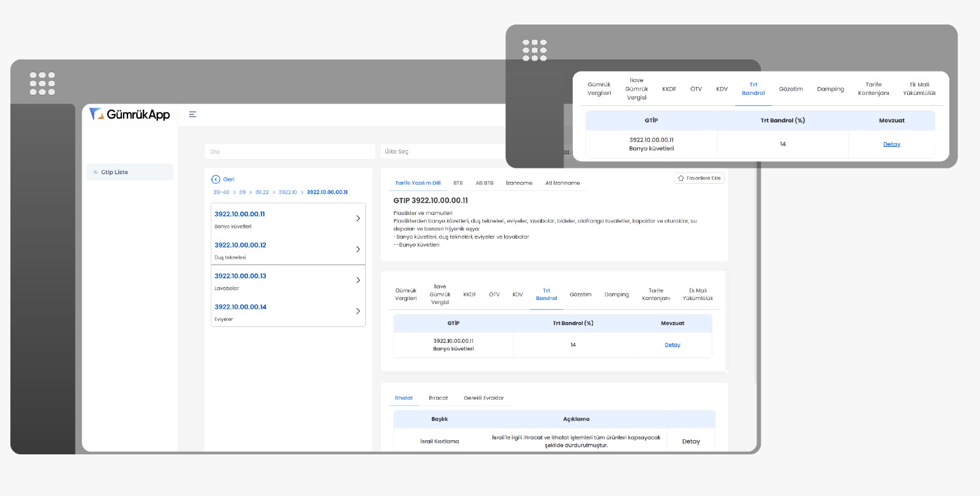This screenshot has height=496, width=980.
Task: Click the Geri back arrow icon
Action: click(216, 179)
